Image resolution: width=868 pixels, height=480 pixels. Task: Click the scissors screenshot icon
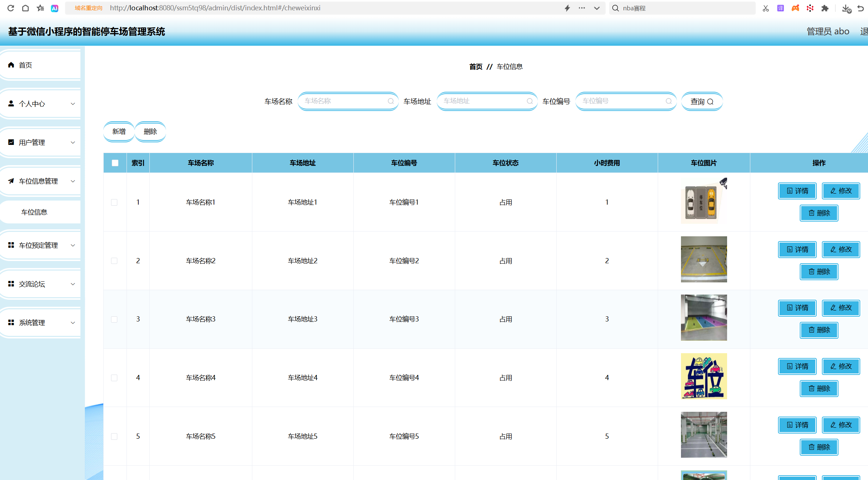pos(766,8)
